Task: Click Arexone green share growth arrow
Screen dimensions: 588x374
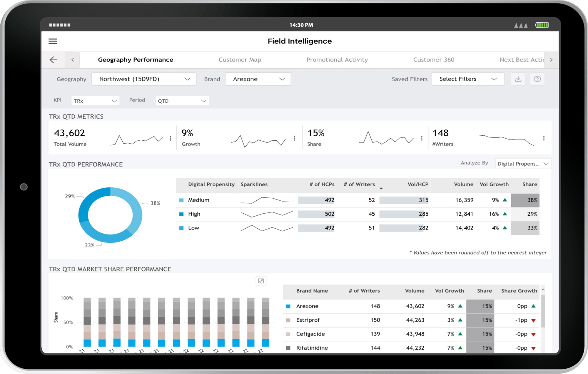Action: (534, 306)
